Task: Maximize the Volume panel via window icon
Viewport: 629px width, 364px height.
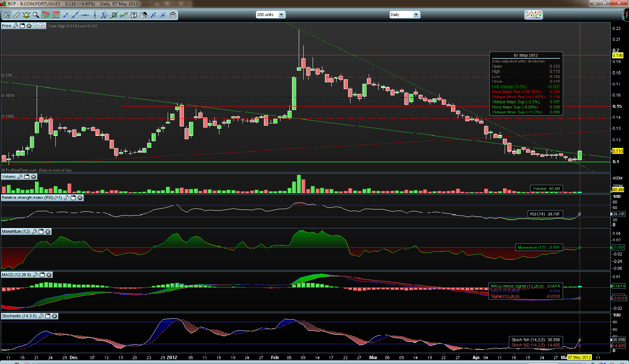Action: [x=27, y=177]
